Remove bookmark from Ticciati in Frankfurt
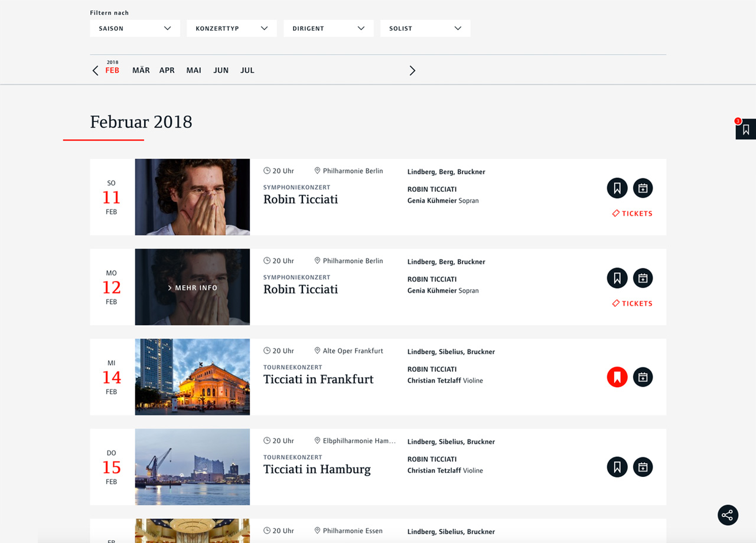756x543 pixels. 617,377
